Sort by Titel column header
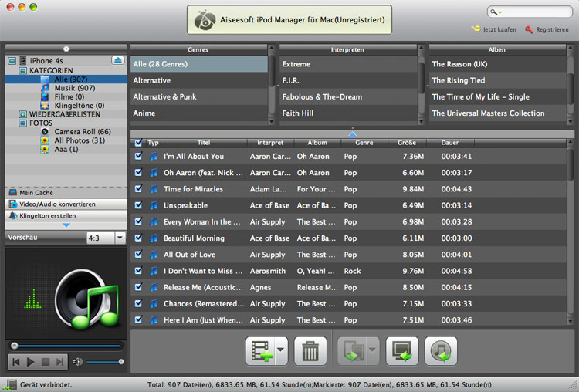 click(204, 143)
